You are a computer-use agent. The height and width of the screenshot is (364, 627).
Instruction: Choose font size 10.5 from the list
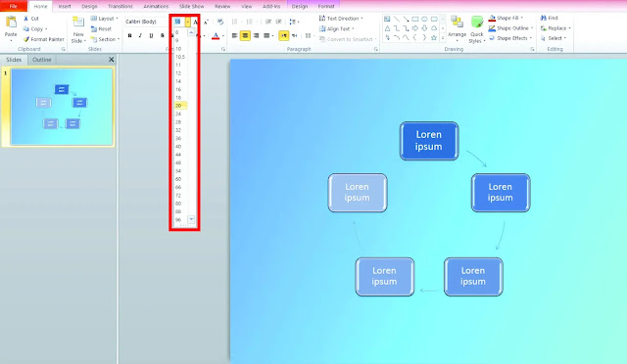180,57
